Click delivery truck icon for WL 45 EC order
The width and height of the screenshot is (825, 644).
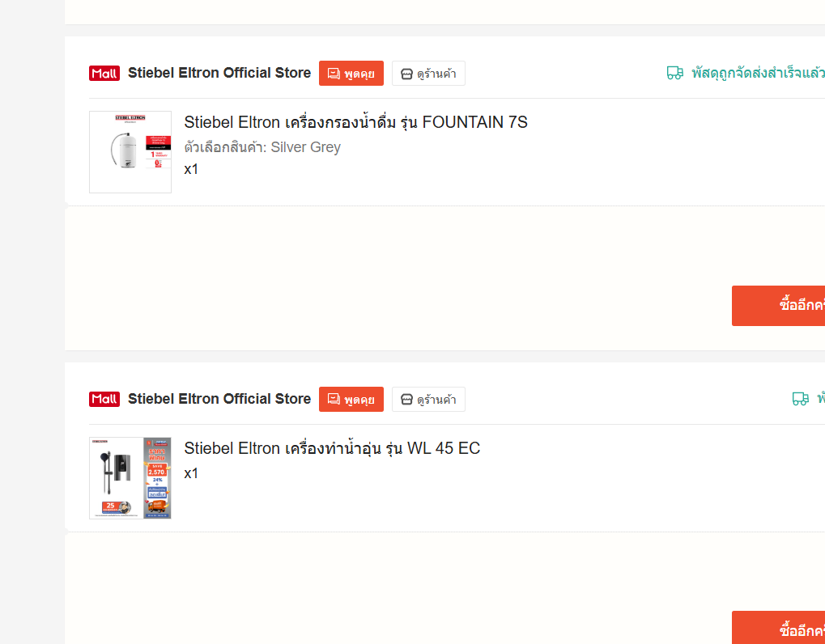pyautogui.click(x=800, y=399)
